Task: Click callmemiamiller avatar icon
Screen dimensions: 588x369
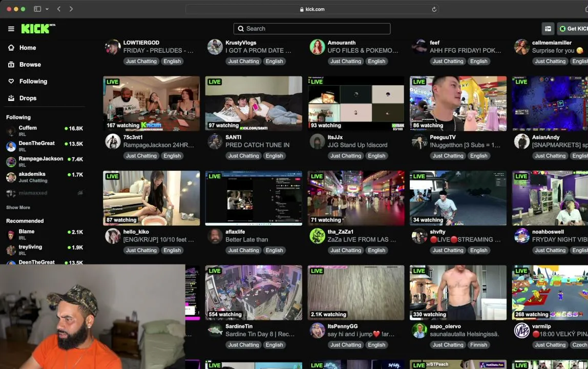Action: (x=521, y=47)
